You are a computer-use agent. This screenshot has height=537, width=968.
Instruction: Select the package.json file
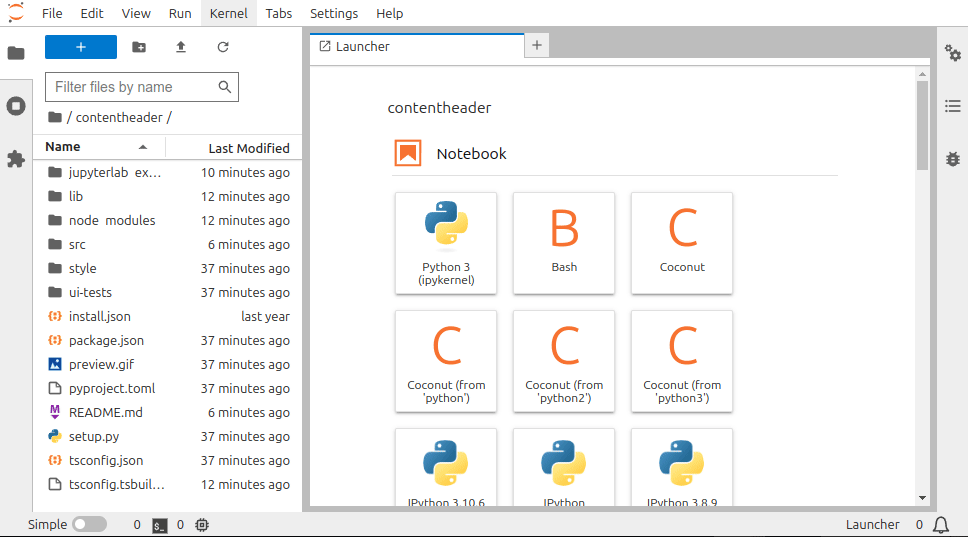tap(167, 341)
